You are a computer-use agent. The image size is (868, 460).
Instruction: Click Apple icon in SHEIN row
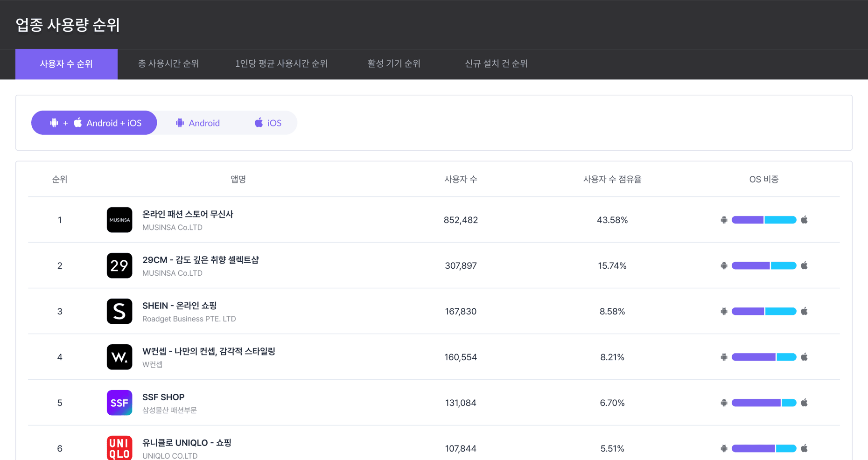coord(804,311)
